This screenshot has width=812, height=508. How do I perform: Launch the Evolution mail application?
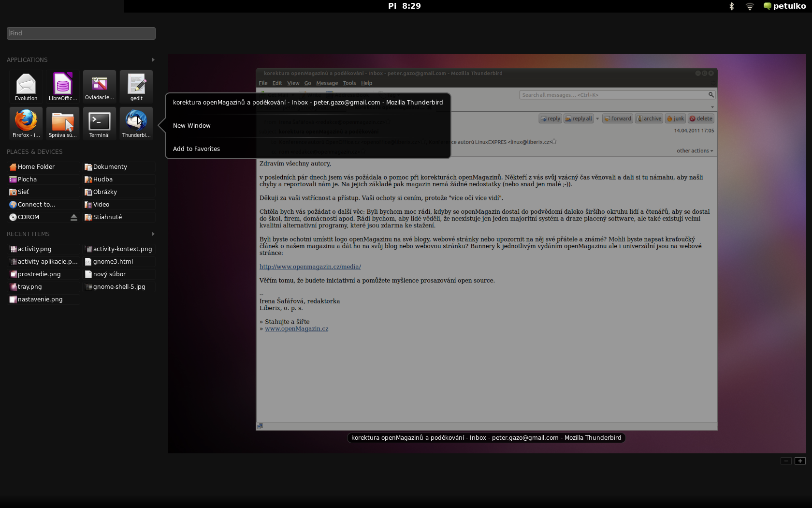(x=26, y=86)
